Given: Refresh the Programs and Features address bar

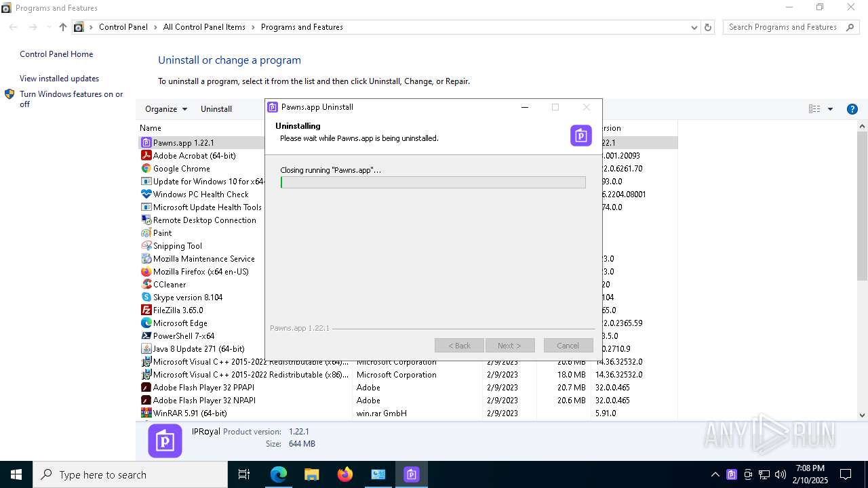Looking at the screenshot, I should pos(708,27).
